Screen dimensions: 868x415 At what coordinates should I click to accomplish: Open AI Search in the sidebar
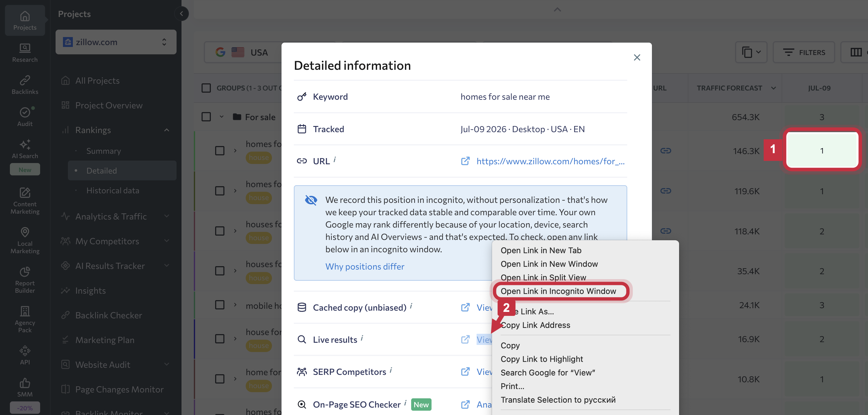pos(25,149)
